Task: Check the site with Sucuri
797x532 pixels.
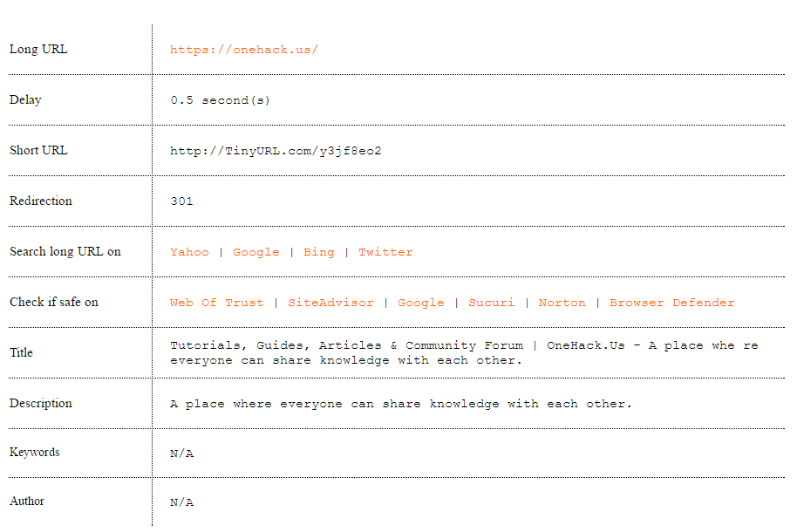Action: (x=491, y=303)
